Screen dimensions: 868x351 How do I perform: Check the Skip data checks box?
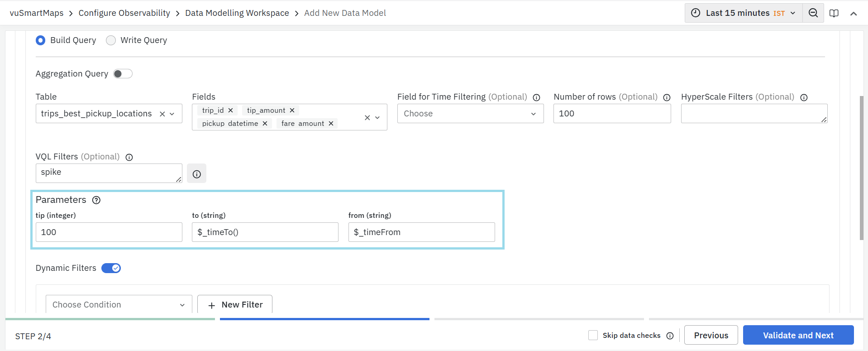coord(593,335)
